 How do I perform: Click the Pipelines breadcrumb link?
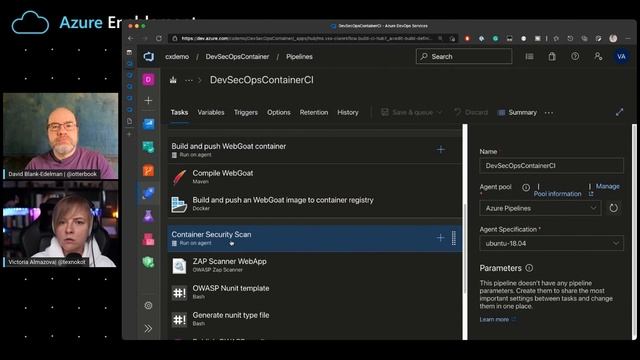299,57
